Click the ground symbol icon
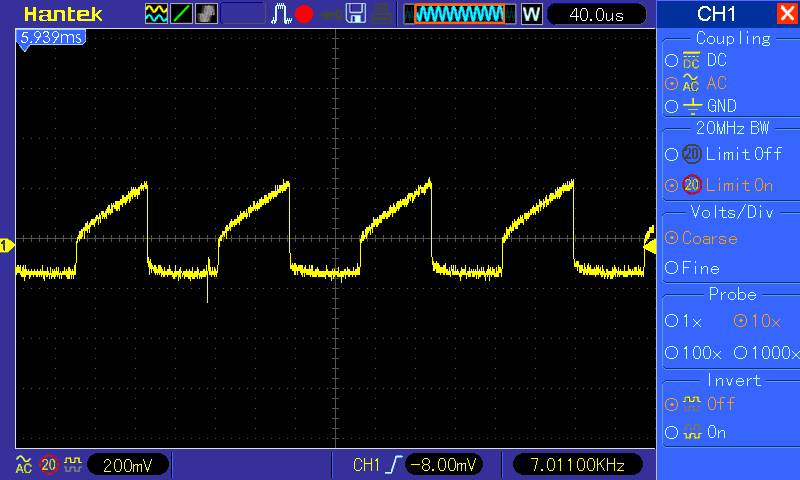Viewport: 800px width, 480px height. (692, 106)
